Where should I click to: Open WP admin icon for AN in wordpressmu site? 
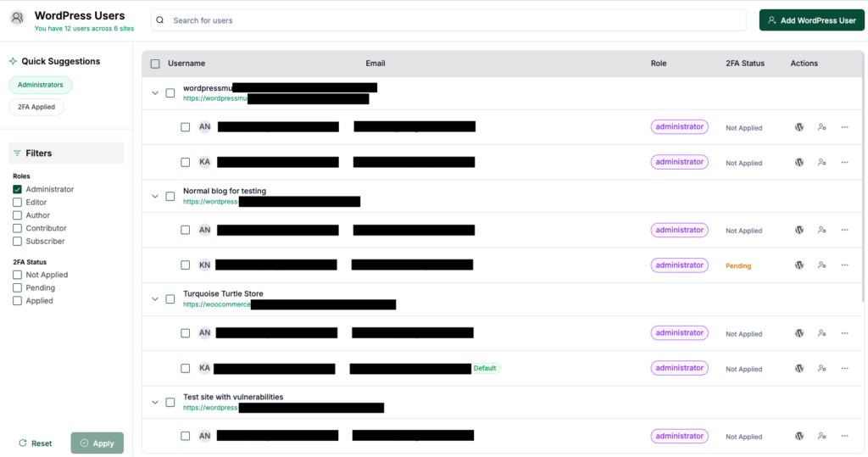click(x=799, y=127)
